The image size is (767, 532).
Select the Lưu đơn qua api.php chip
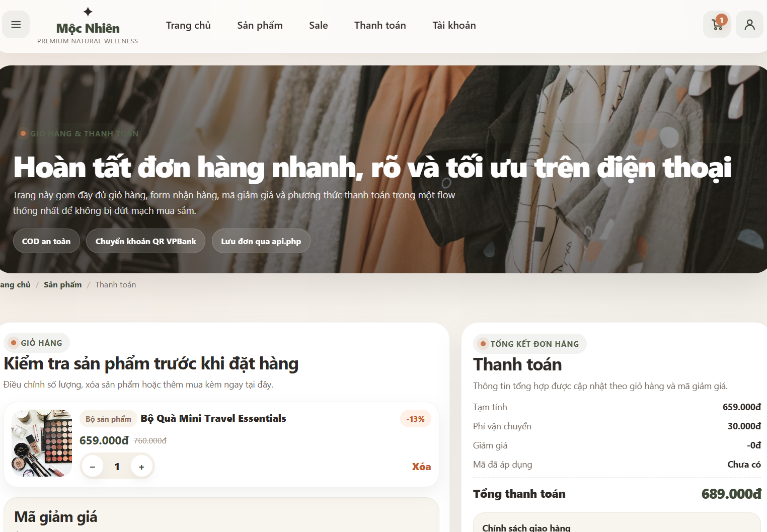click(261, 241)
